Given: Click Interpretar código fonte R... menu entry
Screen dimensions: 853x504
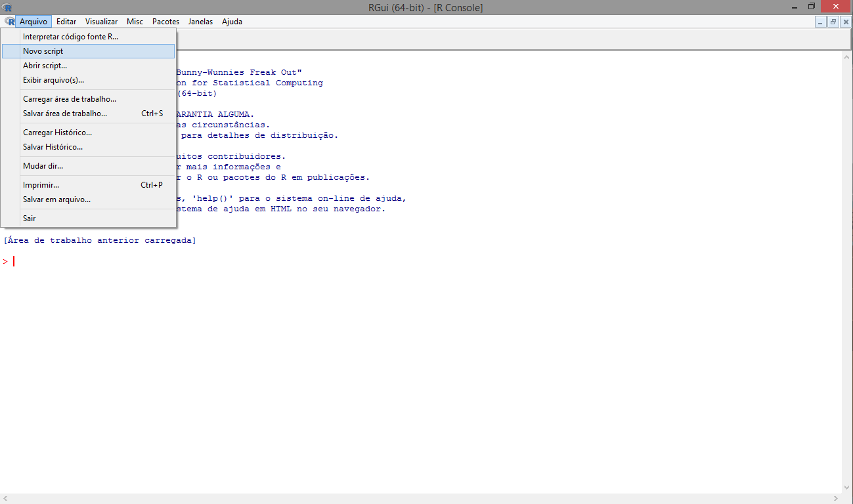Looking at the screenshot, I should [70, 37].
